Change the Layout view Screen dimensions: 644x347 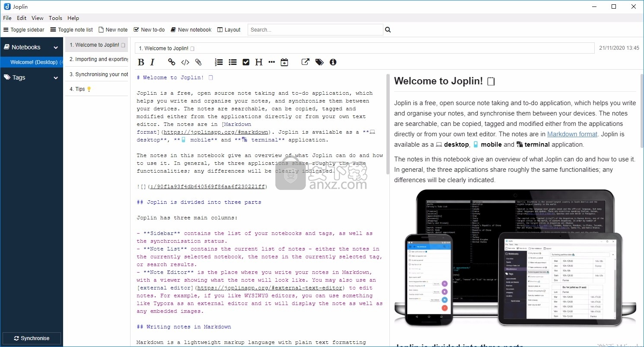[229, 30]
